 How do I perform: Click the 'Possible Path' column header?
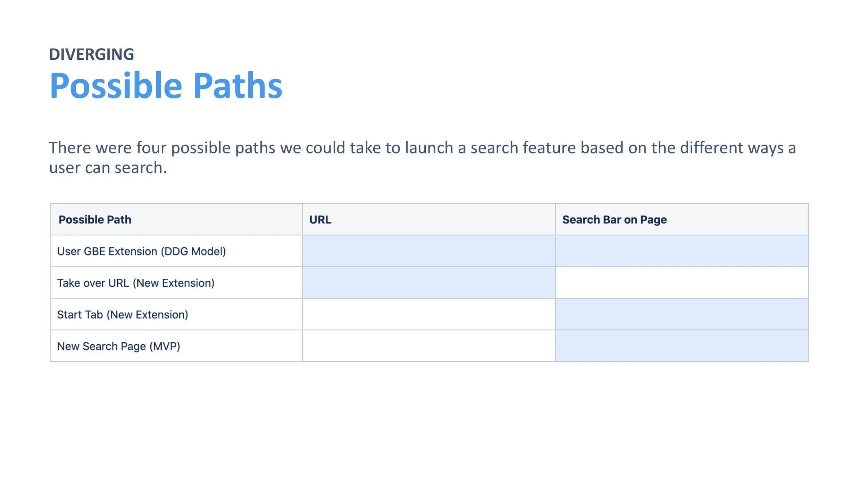[95, 220]
